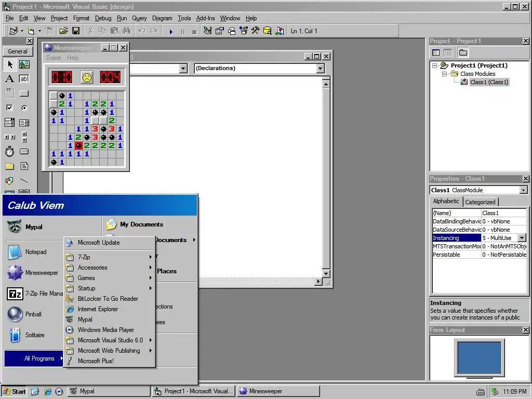Collapse the Class Modules folder node
The image size is (532, 399).
click(x=444, y=74)
